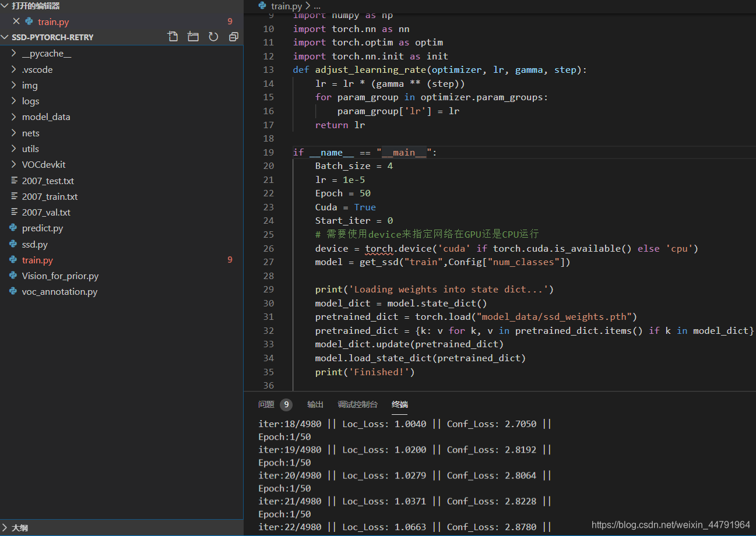Image resolution: width=756 pixels, height=536 pixels.
Task: Click the Python icon beside ssd.py
Action: pyautogui.click(x=13, y=244)
